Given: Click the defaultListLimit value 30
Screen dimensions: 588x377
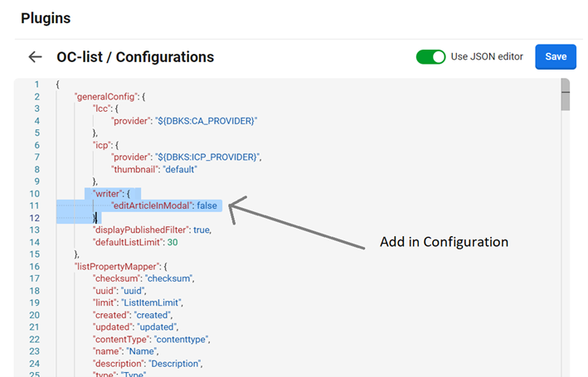Looking at the screenshot, I should pyautogui.click(x=173, y=242).
